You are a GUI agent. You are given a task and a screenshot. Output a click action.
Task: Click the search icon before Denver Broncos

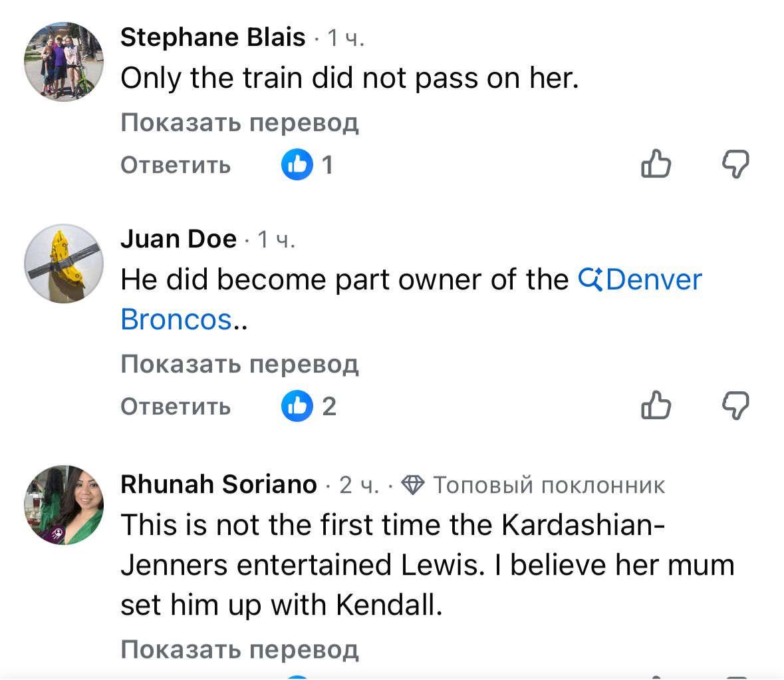coord(590,279)
